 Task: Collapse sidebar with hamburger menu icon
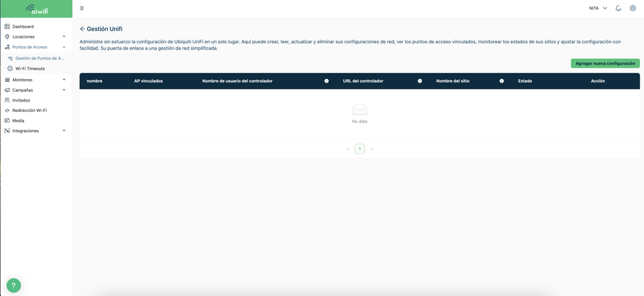(82, 8)
